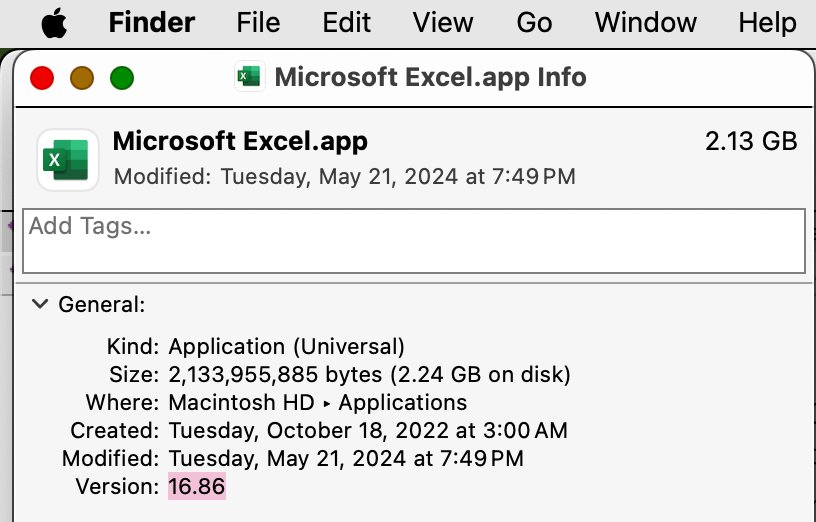Image resolution: width=816 pixels, height=522 pixels.
Task: Click the Created date value
Action: pyautogui.click(x=368, y=431)
